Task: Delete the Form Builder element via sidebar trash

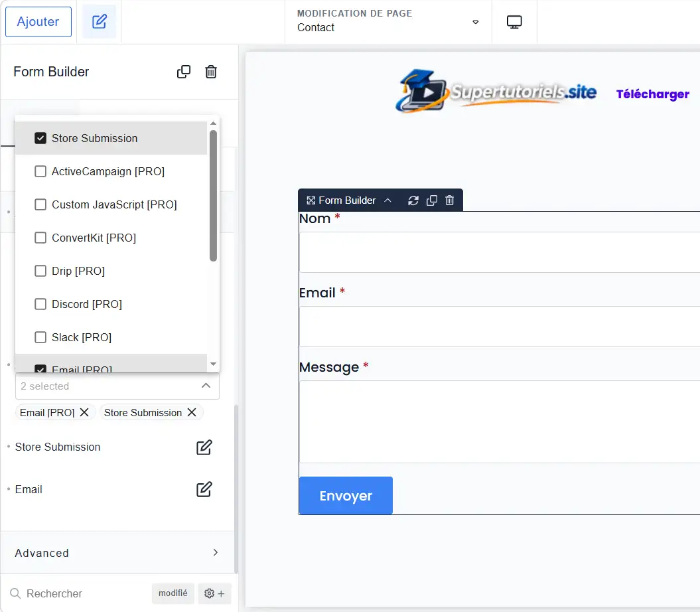Action: 211,72
